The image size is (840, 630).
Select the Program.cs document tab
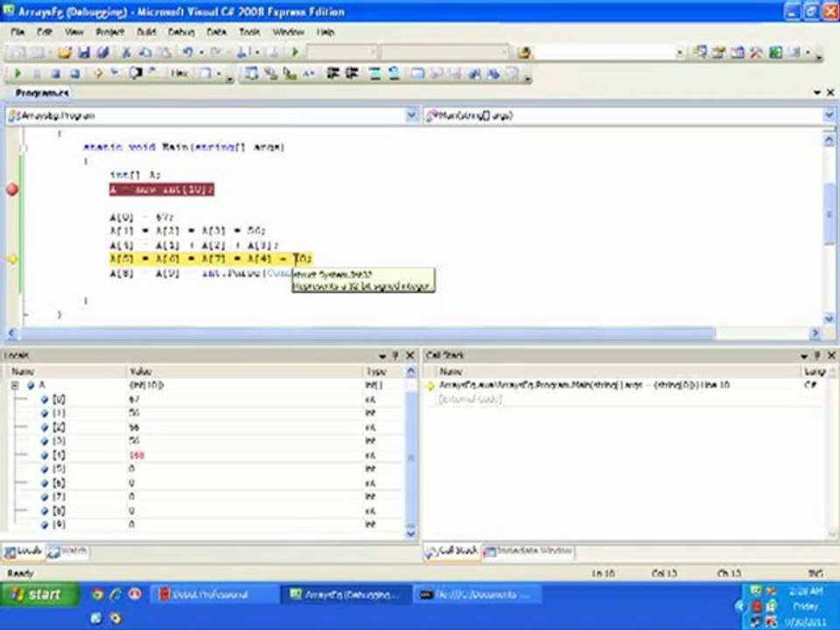click(41, 93)
